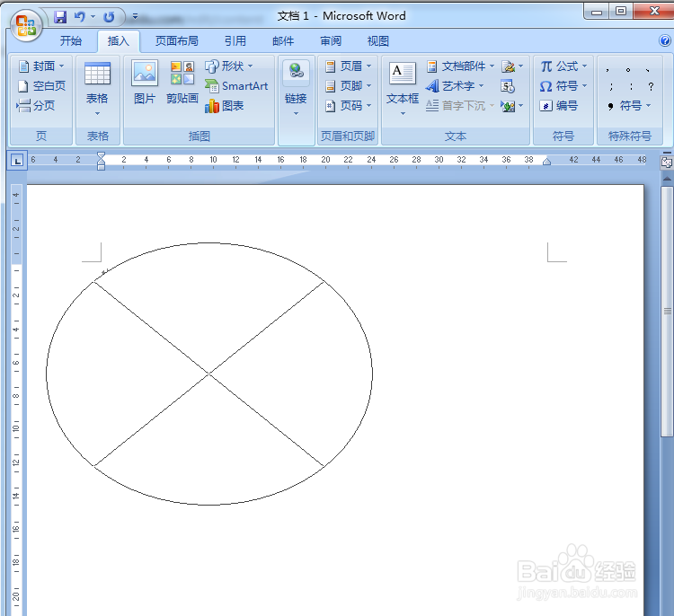Insert a 图表 chart
This screenshot has height=616, width=674.
(x=225, y=106)
